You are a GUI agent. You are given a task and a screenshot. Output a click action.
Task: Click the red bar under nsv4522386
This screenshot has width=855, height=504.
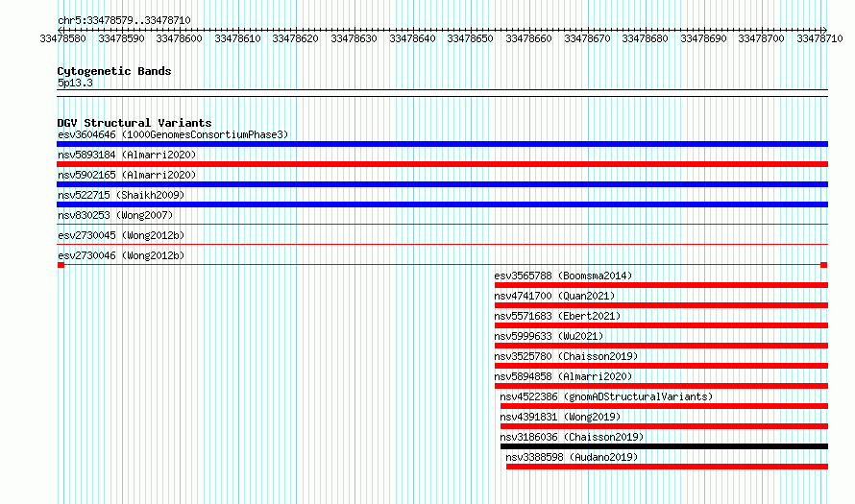664,406
